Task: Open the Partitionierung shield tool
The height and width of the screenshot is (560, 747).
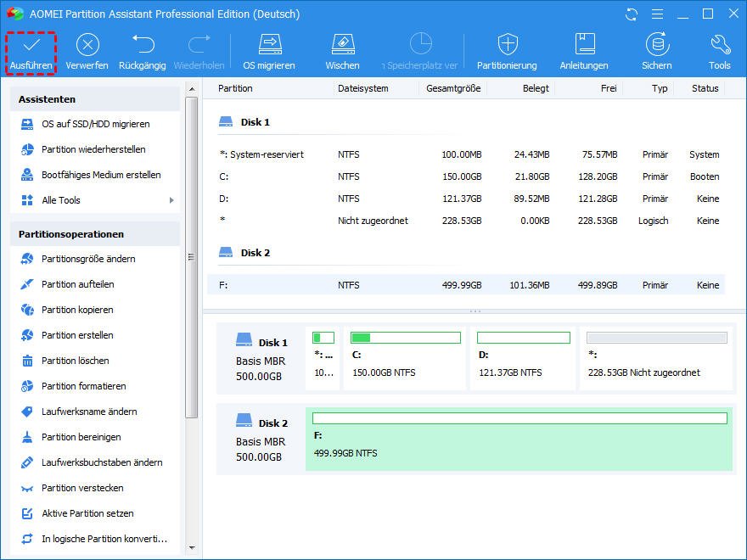Action: click(507, 46)
